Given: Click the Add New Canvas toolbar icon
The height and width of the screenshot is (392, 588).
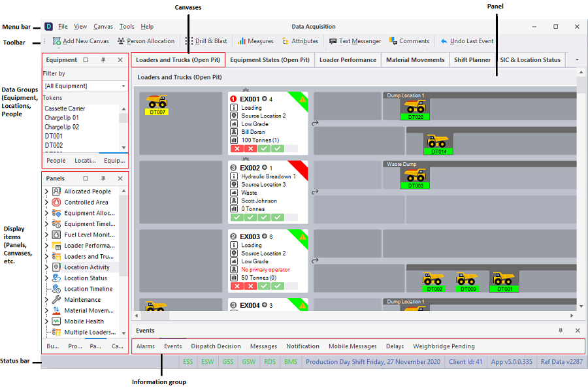Looking at the screenshot, I should [57, 41].
